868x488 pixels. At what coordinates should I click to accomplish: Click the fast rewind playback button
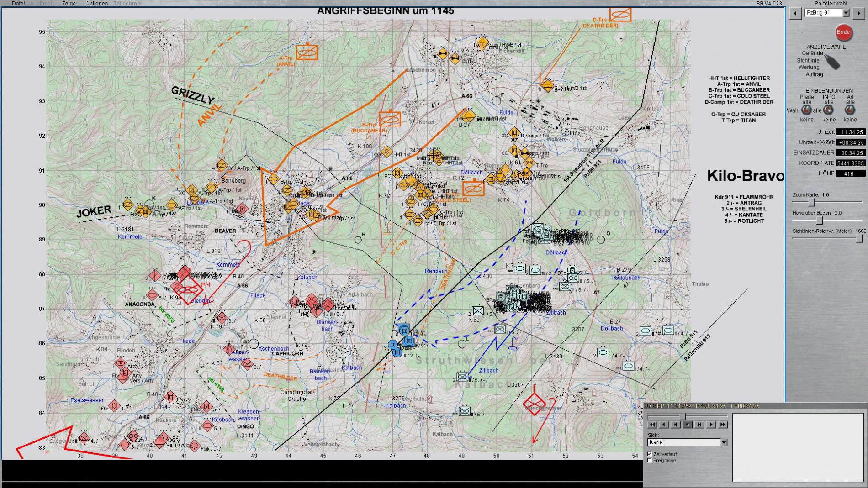(652, 425)
